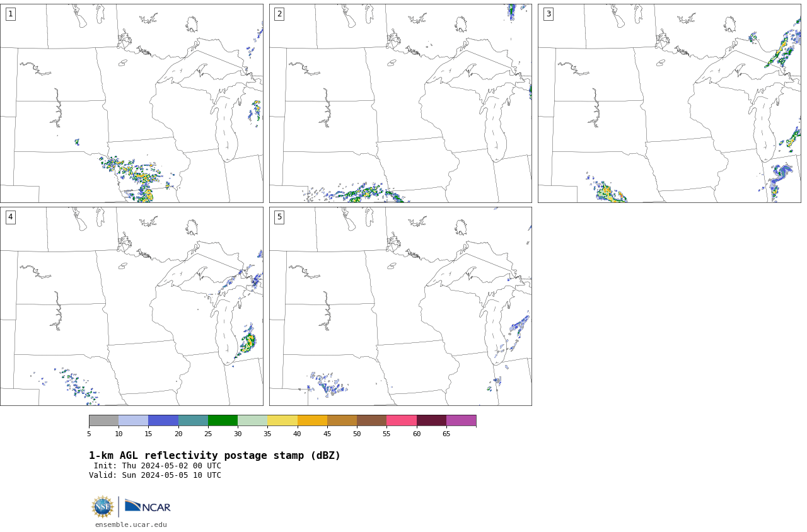Click the orange 40-45 dBZ swatch
The height and width of the screenshot is (532, 807).
click(312, 420)
